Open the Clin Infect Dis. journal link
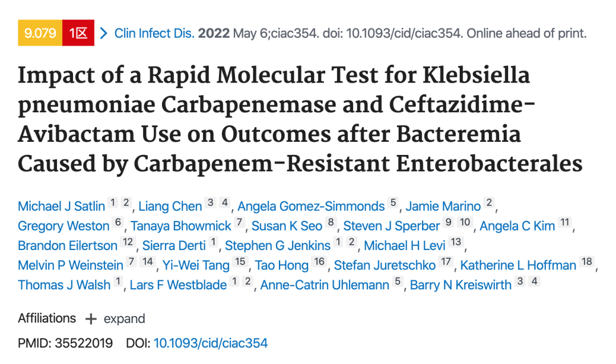This screenshot has height=364, width=616. click(155, 34)
